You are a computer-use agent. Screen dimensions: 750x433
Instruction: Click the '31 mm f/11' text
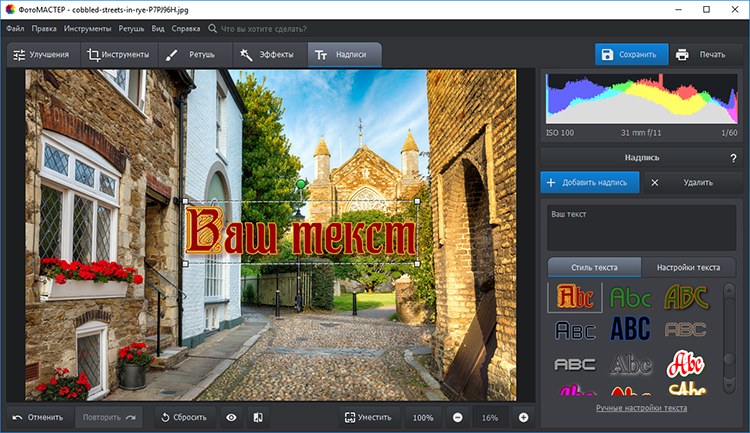641,133
